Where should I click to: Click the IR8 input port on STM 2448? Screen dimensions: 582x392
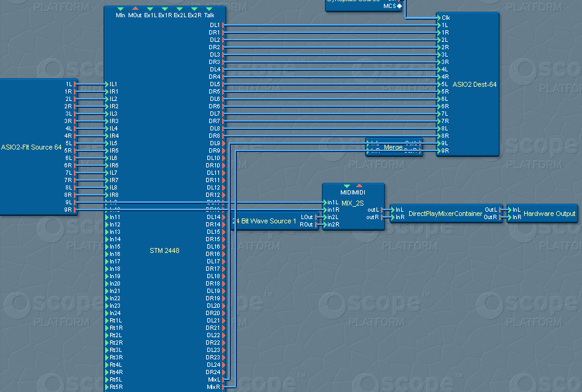click(107, 195)
